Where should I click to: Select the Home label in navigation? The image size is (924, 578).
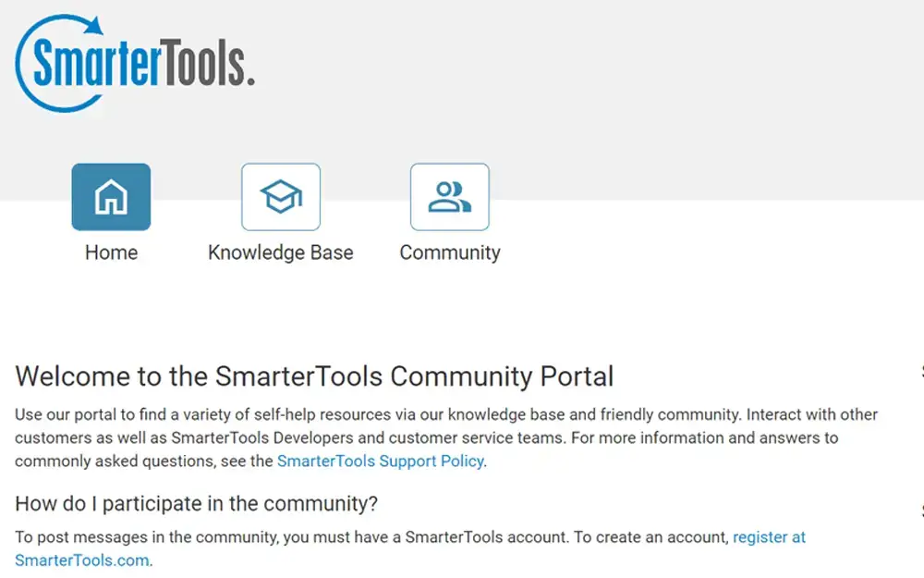[111, 252]
